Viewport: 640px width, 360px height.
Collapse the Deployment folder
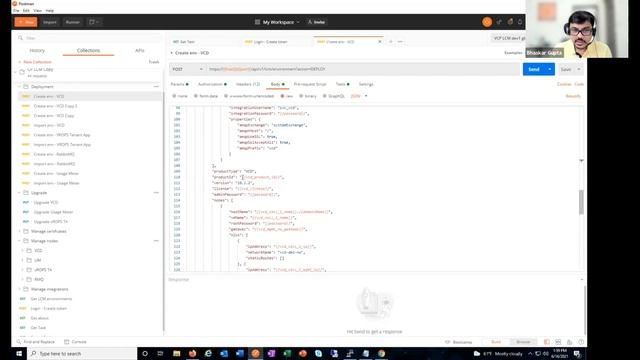pyautogui.click(x=19, y=87)
